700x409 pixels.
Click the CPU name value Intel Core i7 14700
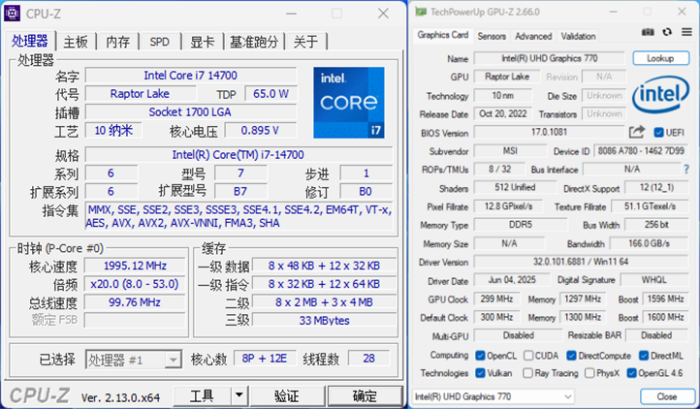[x=191, y=75]
